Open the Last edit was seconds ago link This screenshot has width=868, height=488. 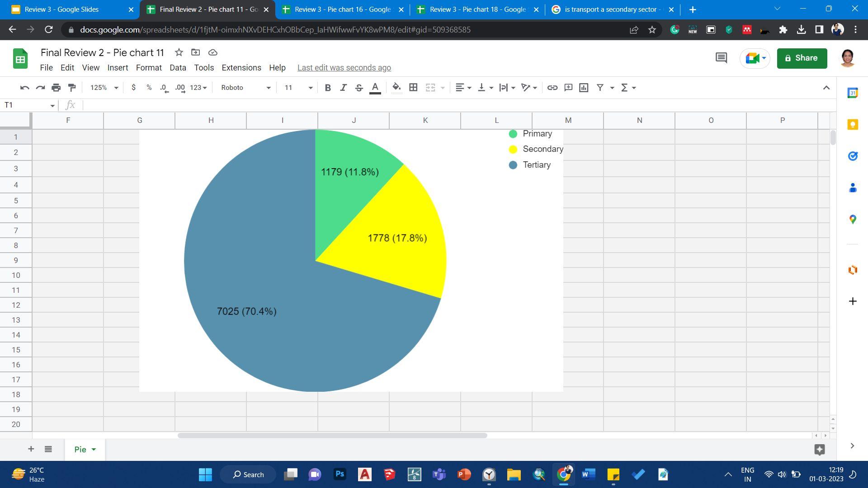coord(344,68)
